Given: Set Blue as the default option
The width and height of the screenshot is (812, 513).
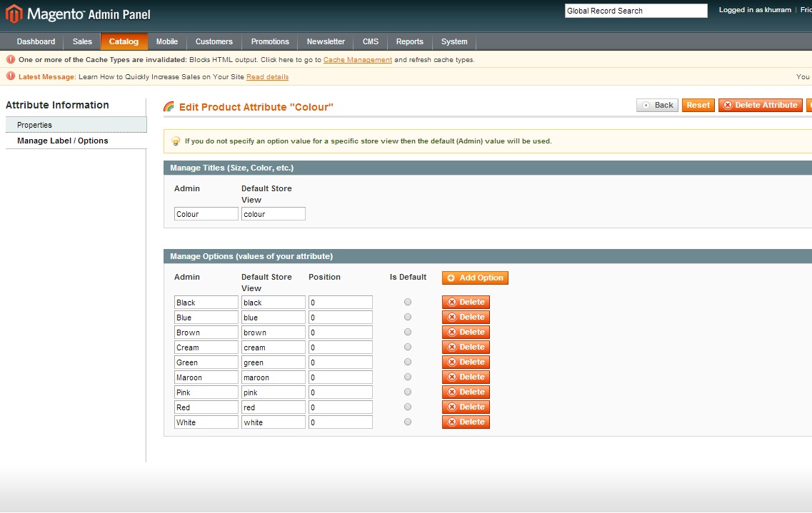Looking at the screenshot, I should tap(408, 317).
